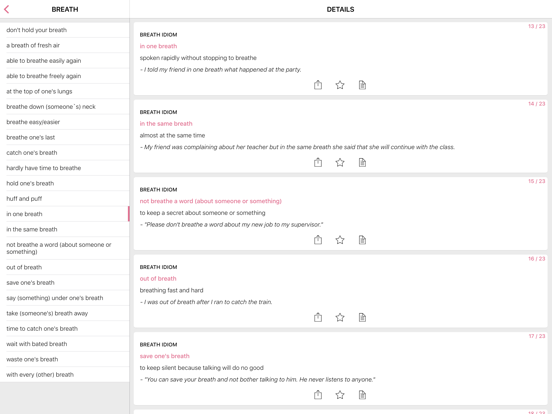Click pink 'save one's breath' card title
The width and height of the screenshot is (552, 414).
pos(164,356)
